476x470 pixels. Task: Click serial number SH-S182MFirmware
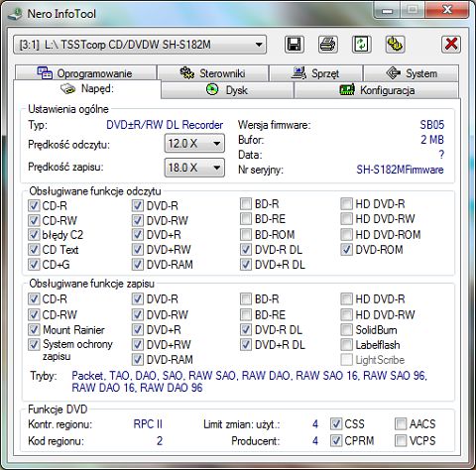point(400,170)
